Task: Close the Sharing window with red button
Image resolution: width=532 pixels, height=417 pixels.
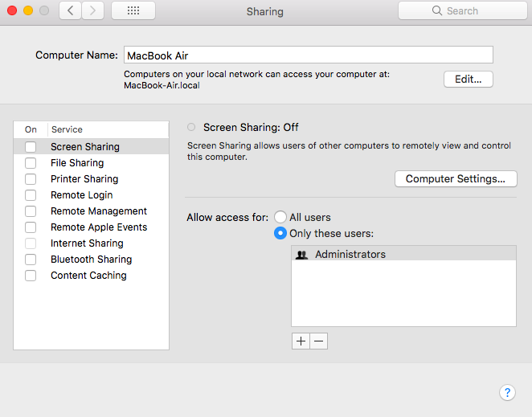Action: 12,10
